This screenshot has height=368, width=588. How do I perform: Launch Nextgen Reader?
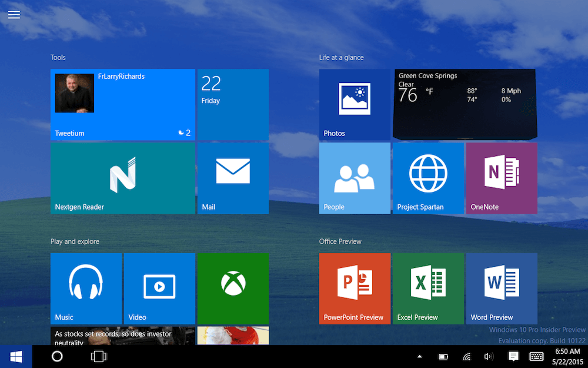(x=122, y=178)
